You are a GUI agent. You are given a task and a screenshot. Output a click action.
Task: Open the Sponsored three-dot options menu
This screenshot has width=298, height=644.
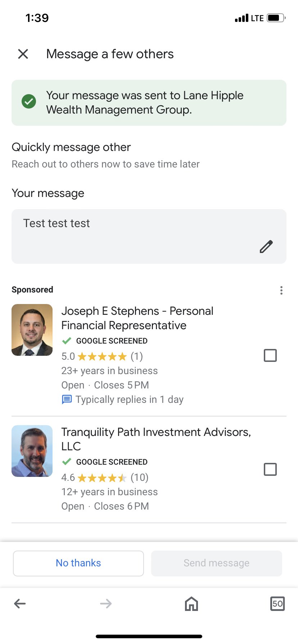click(281, 290)
